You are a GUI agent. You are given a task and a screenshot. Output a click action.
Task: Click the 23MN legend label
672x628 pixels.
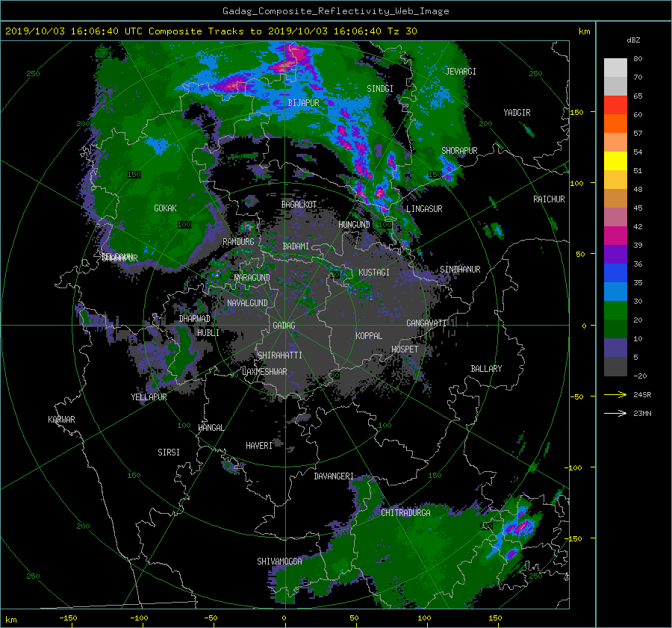(642, 414)
